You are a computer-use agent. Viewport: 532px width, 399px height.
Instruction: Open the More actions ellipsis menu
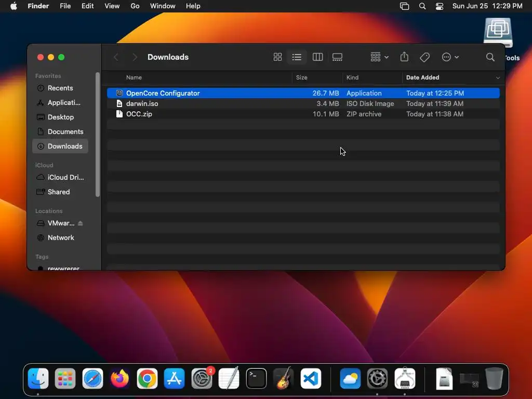pos(450,57)
